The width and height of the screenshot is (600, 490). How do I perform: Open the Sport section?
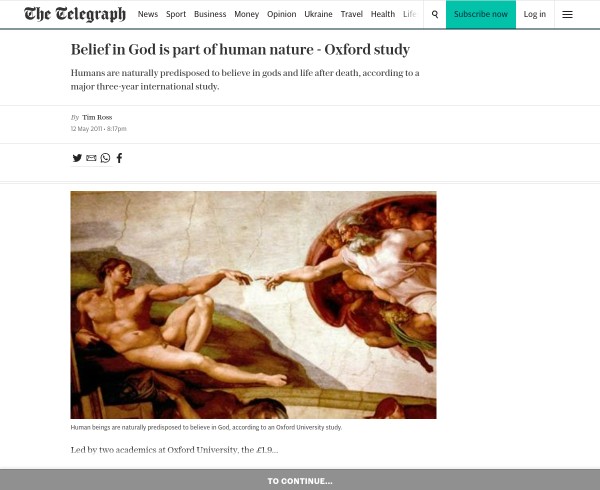[x=176, y=14]
